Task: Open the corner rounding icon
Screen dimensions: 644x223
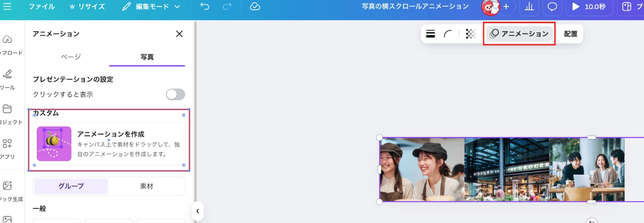Action: coord(448,34)
